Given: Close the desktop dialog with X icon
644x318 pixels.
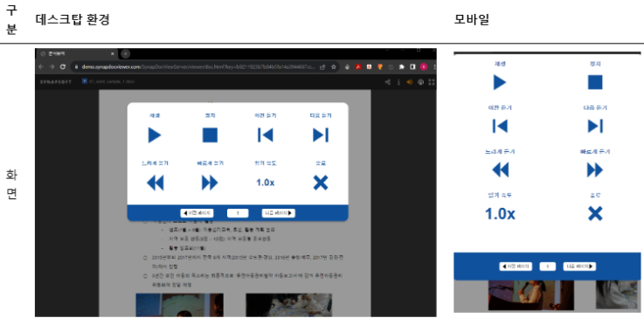Looking at the screenshot, I should click(321, 183).
